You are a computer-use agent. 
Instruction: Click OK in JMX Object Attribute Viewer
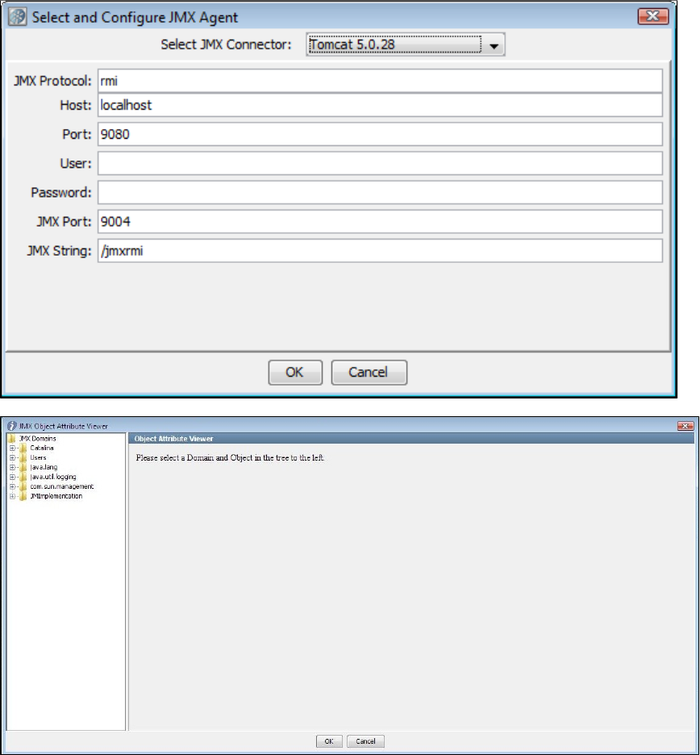pos(329,741)
